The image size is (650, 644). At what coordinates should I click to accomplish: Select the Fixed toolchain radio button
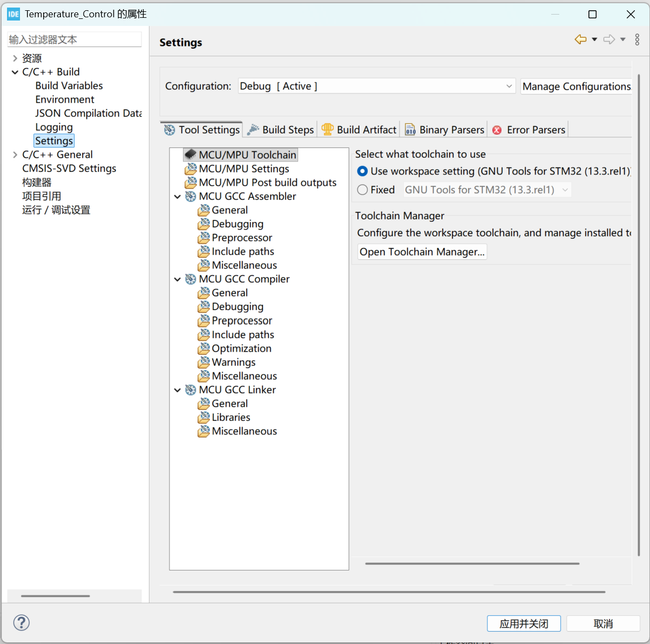click(362, 190)
